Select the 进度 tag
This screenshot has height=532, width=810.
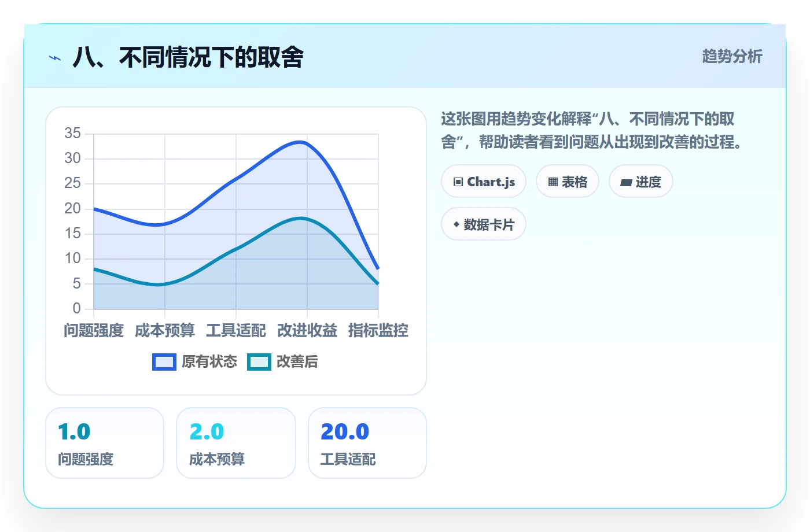click(641, 182)
